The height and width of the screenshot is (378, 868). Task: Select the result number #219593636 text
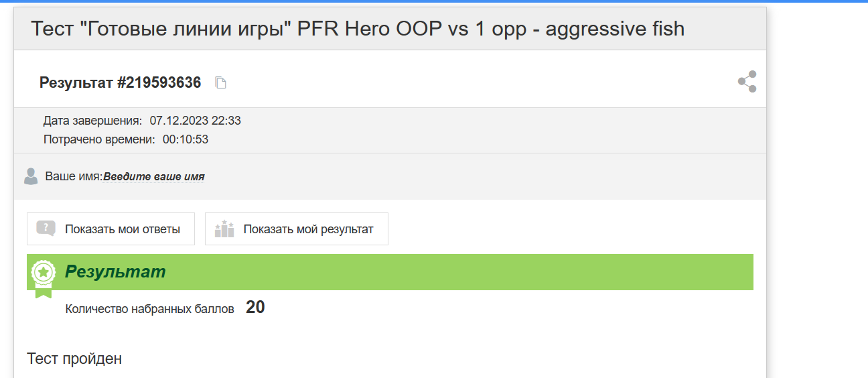pos(120,82)
